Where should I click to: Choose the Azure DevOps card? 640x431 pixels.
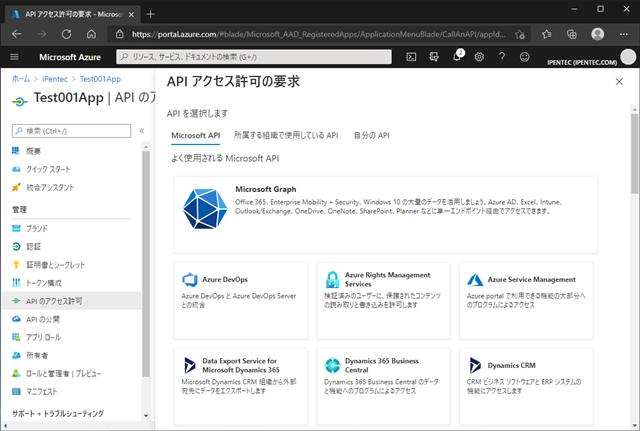tap(241, 301)
